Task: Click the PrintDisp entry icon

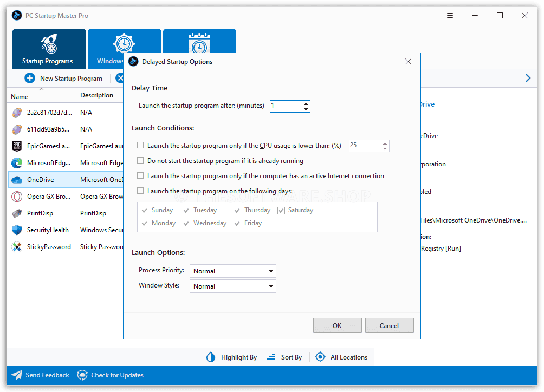Action: pyautogui.click(x=17, y=213)
